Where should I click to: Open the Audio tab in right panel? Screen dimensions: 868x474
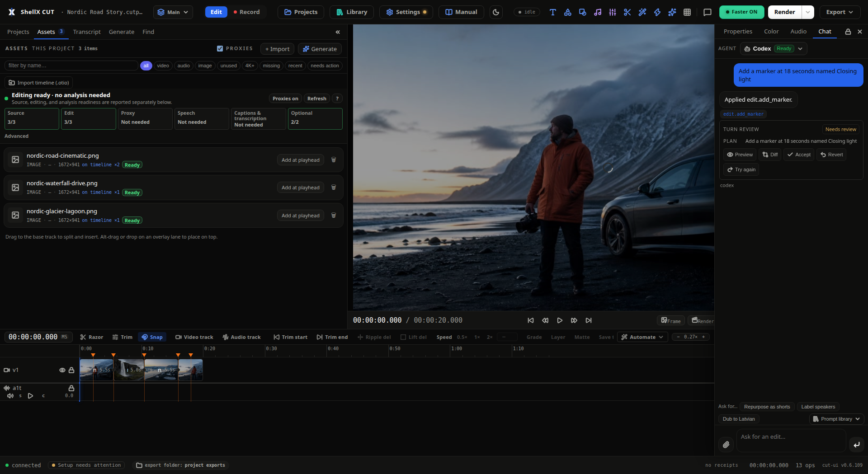pos(798,32)
